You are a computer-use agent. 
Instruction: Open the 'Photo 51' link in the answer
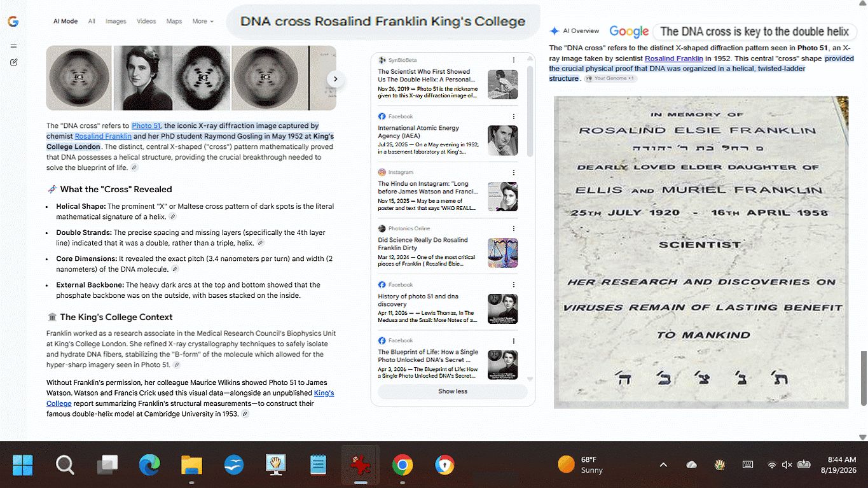click(146, 126)
